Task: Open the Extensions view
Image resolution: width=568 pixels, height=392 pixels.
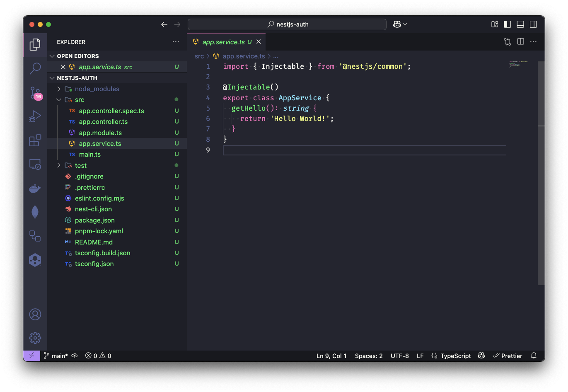Action: click(x=35, y=140)
